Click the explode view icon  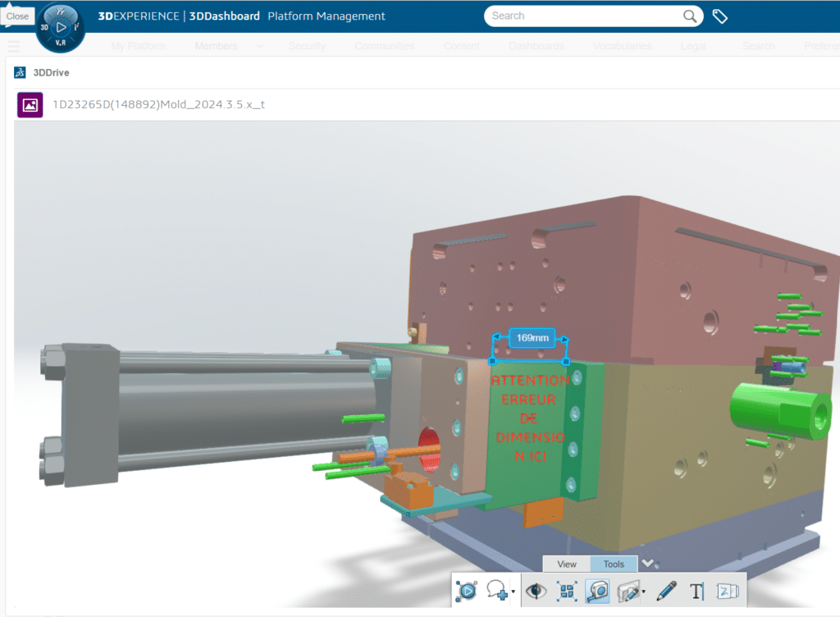(x=567, y=591)
